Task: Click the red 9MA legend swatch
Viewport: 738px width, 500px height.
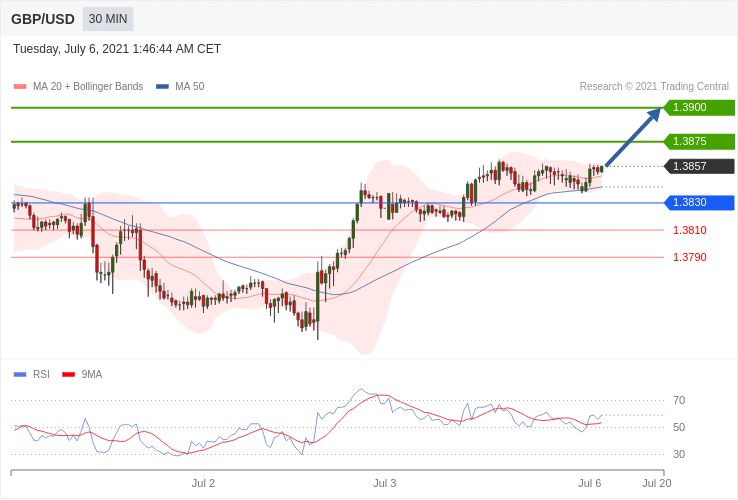Action: 69,375
